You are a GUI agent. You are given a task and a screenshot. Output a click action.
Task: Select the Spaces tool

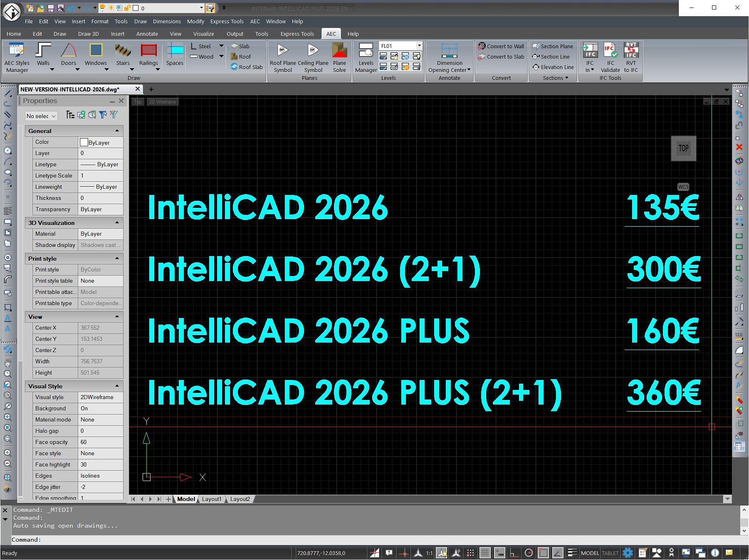pos(175,54)
